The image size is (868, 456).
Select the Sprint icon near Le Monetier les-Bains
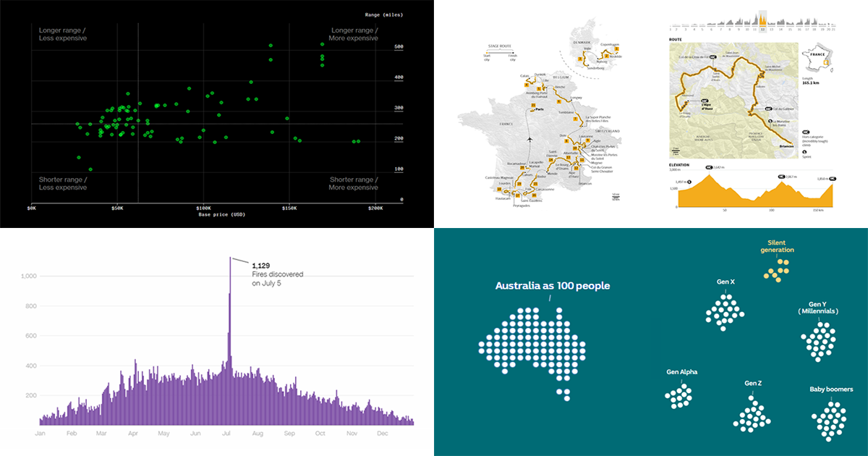(x=770, y=122)
